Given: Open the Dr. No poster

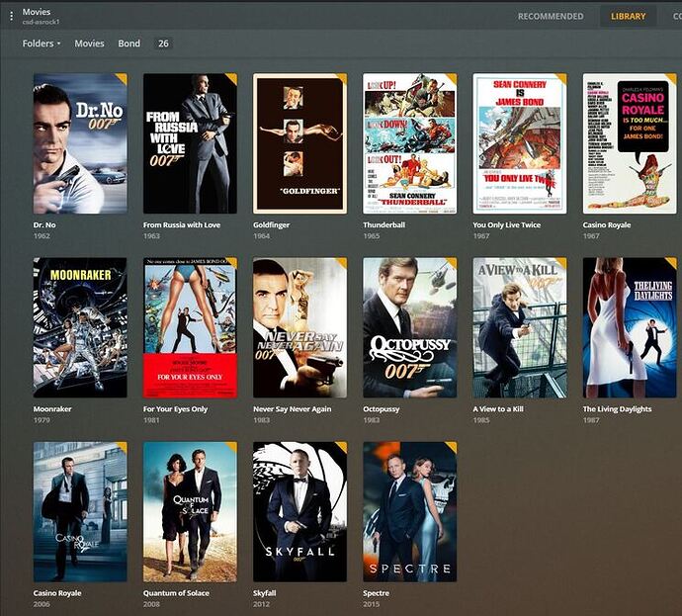Looking at the screenshot, I should click(x=80, y=143).
